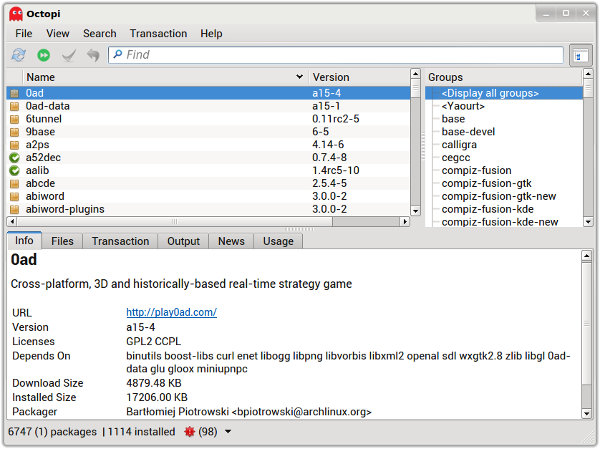This screenshot has width=600, height=449.
Task: Click the installed checkmark icon for a52dec
Action: click(x=15, y=158)
